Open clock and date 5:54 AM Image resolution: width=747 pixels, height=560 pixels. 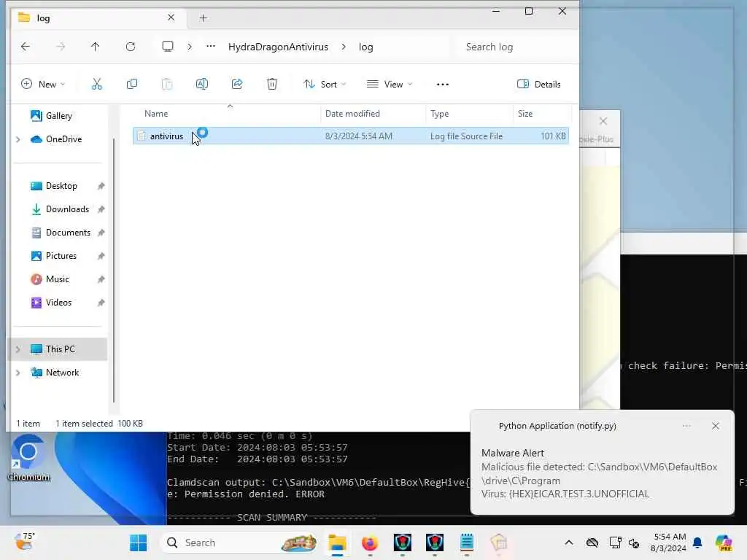coord(669,542)
